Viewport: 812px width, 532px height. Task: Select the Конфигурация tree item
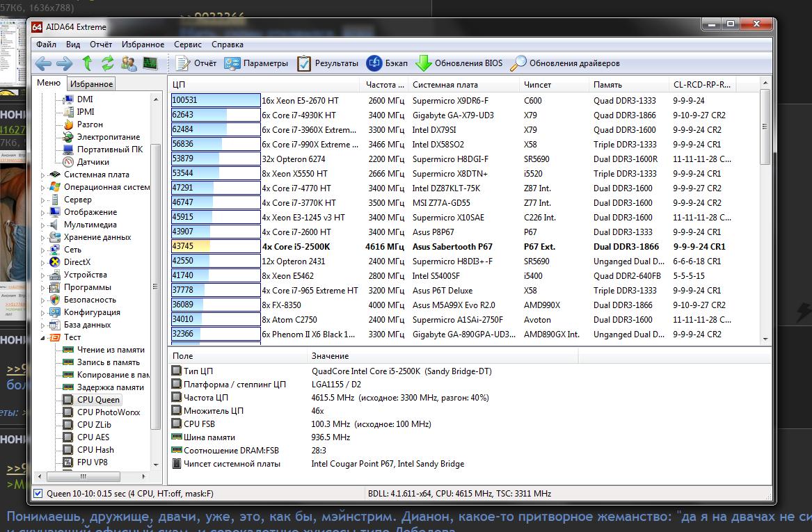pyautogui.click(x=92, y=312)
